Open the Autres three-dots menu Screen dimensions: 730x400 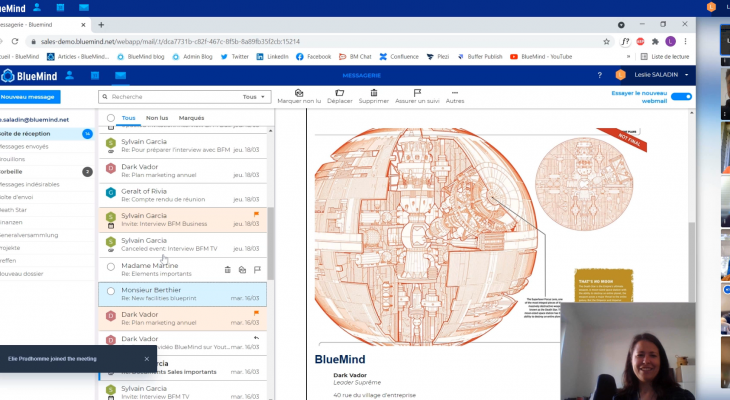(x=455, y=93)
